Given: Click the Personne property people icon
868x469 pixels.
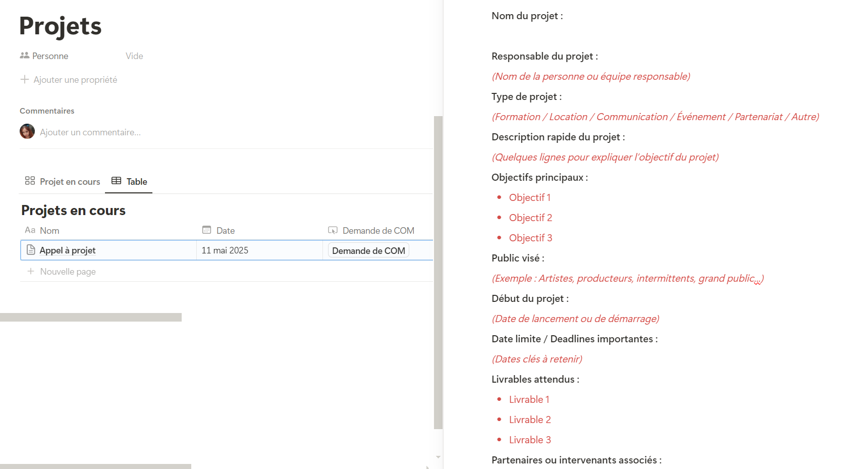Looking at the screenshot, I should (24, 56).
